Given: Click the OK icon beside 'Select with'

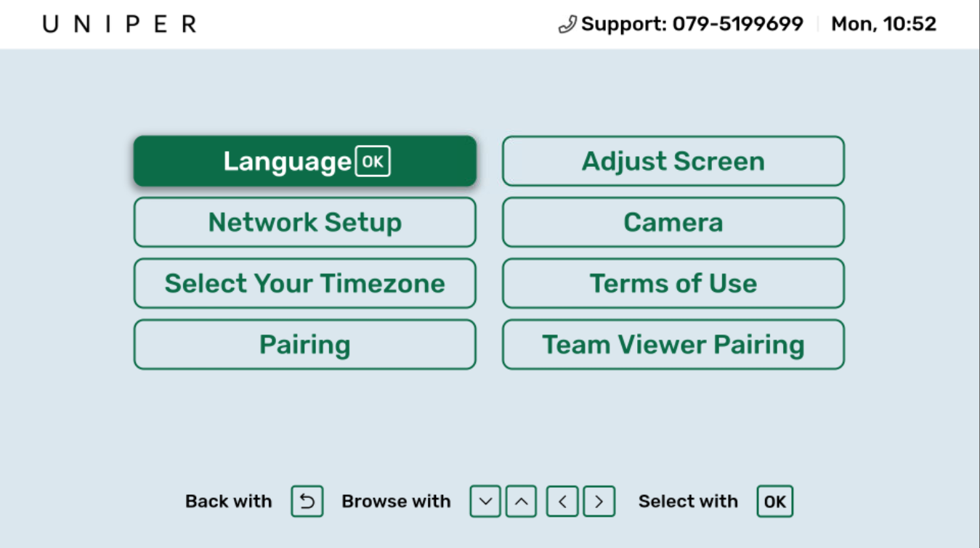Looking at the screenshot, I should [775, 502].
